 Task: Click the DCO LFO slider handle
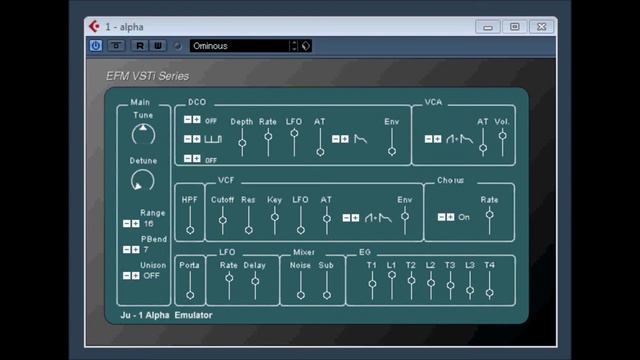(x=294, y=133)
